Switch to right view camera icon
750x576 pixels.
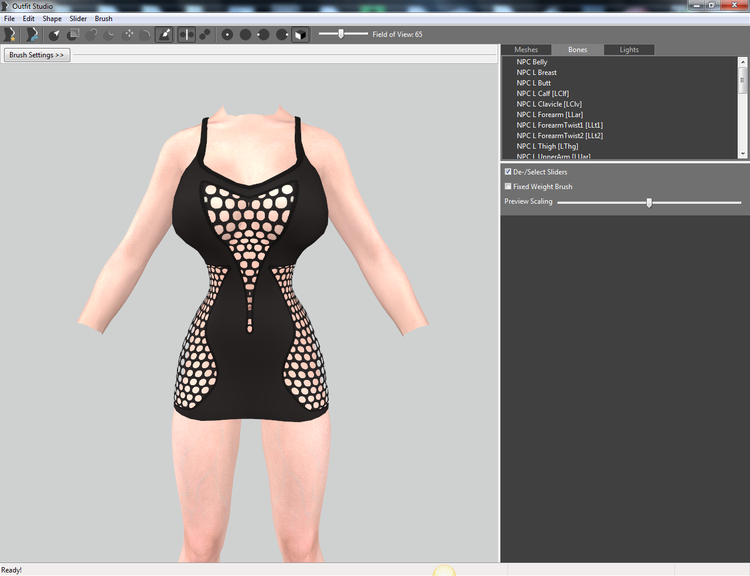282,34
